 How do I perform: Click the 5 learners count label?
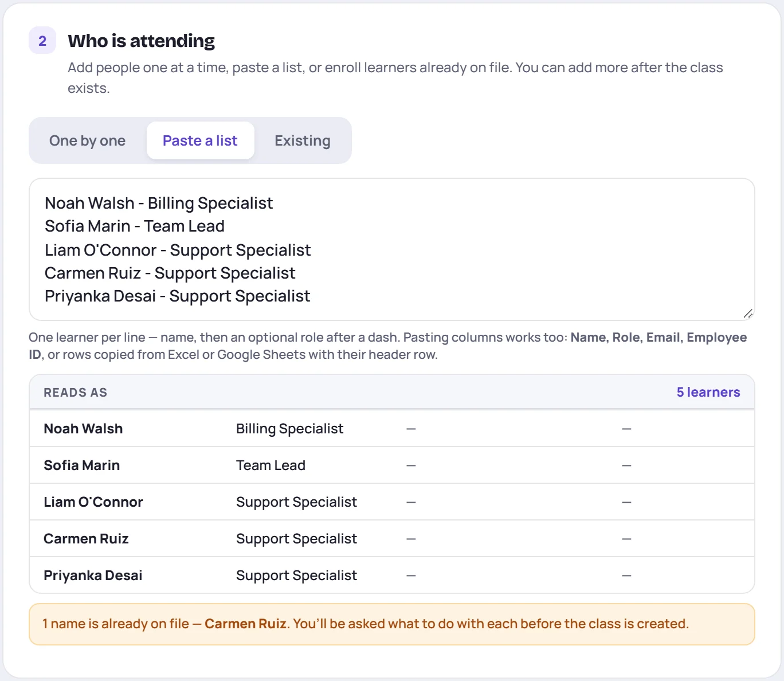[708, 392]
